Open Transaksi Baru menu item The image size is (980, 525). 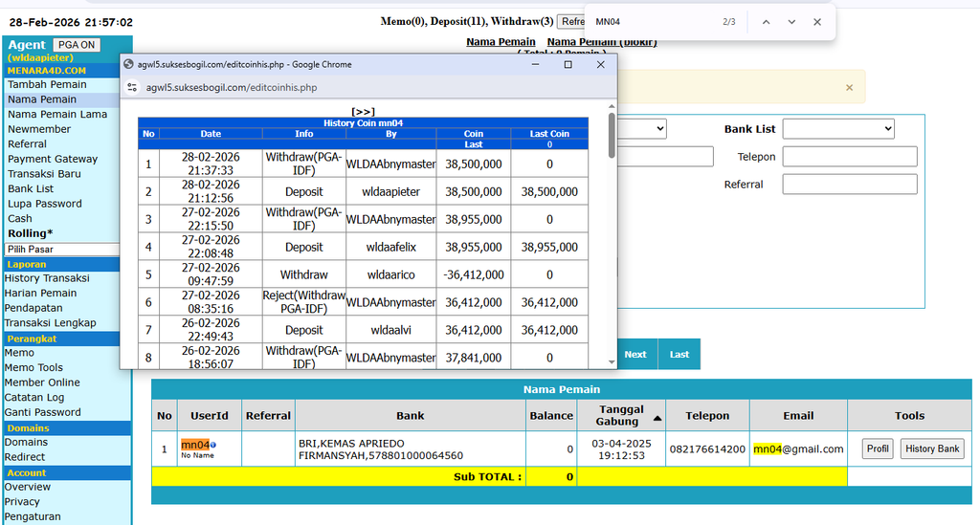pos(44,174)
